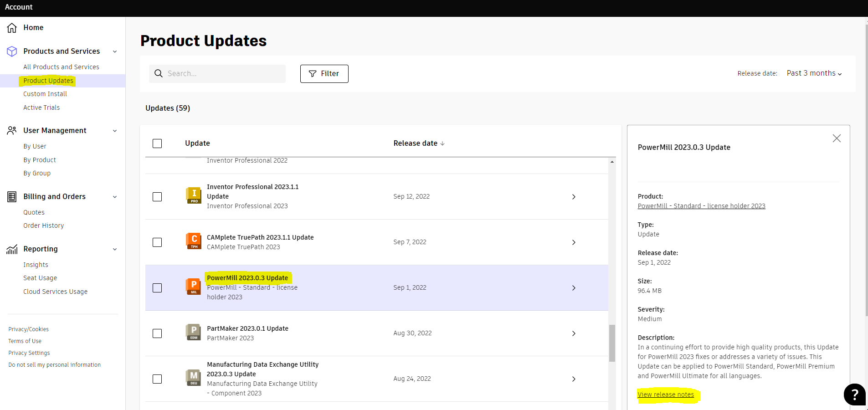Open details arrow for CAMplete TruePath update

pos(574,242)
